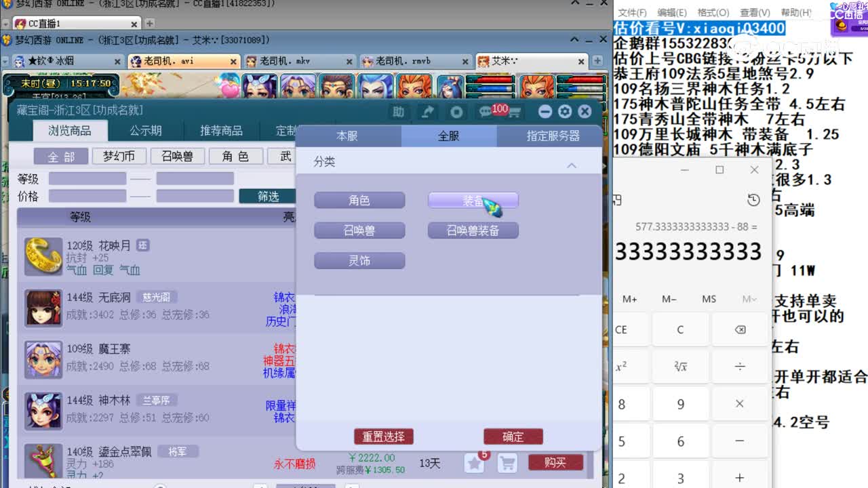Choose 装备 in the 分类 popup
This screenshot has width=868, height=488.
473,201
